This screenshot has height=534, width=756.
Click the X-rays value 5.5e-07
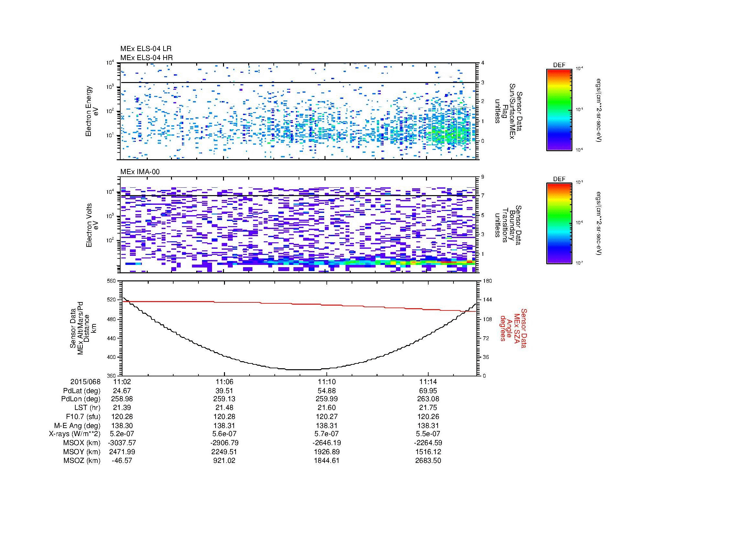point(428,434)
